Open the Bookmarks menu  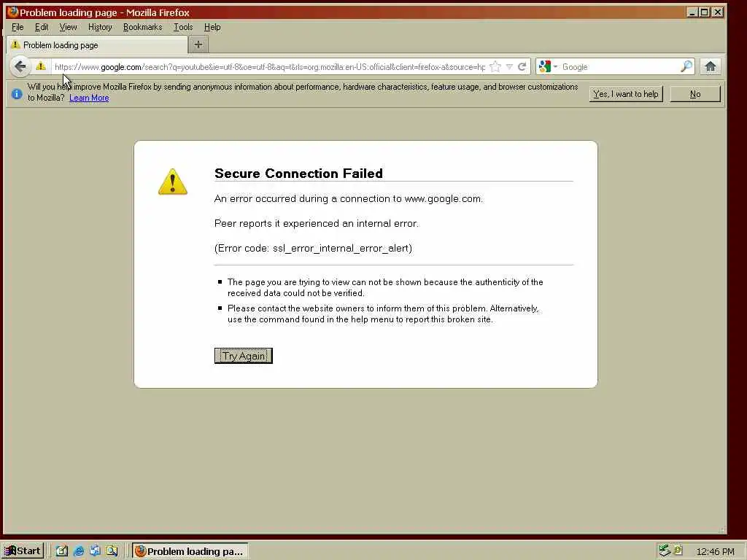(x=142, y=27)
